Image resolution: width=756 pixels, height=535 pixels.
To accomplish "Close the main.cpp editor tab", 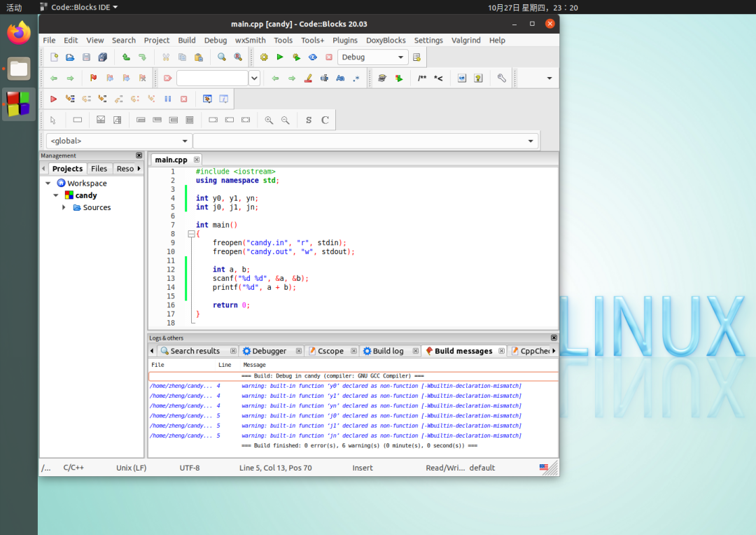I will [197, 160].
